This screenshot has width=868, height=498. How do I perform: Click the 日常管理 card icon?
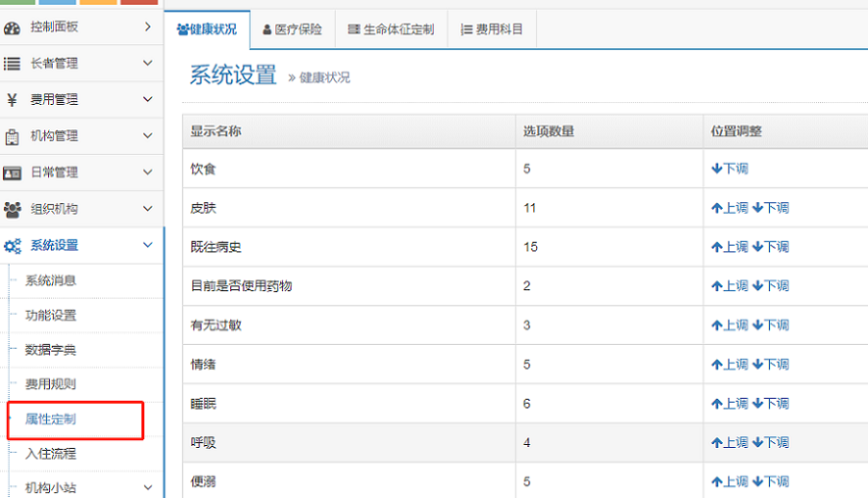(13, 172)
